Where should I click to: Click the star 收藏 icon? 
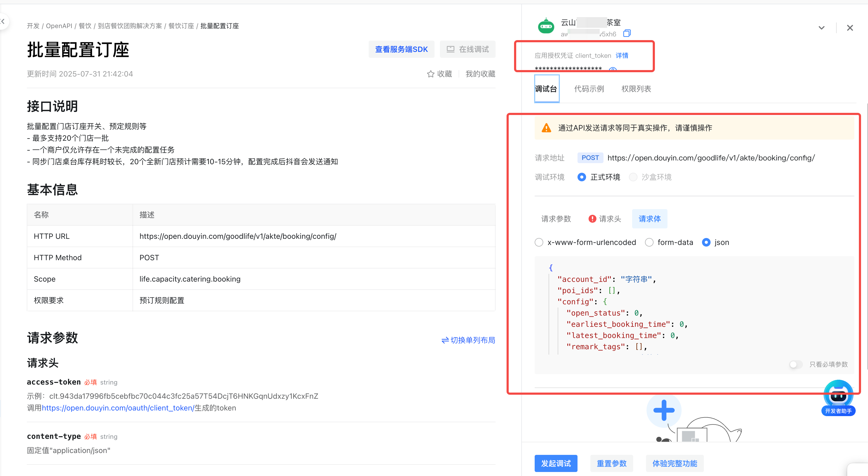[431, 74]
